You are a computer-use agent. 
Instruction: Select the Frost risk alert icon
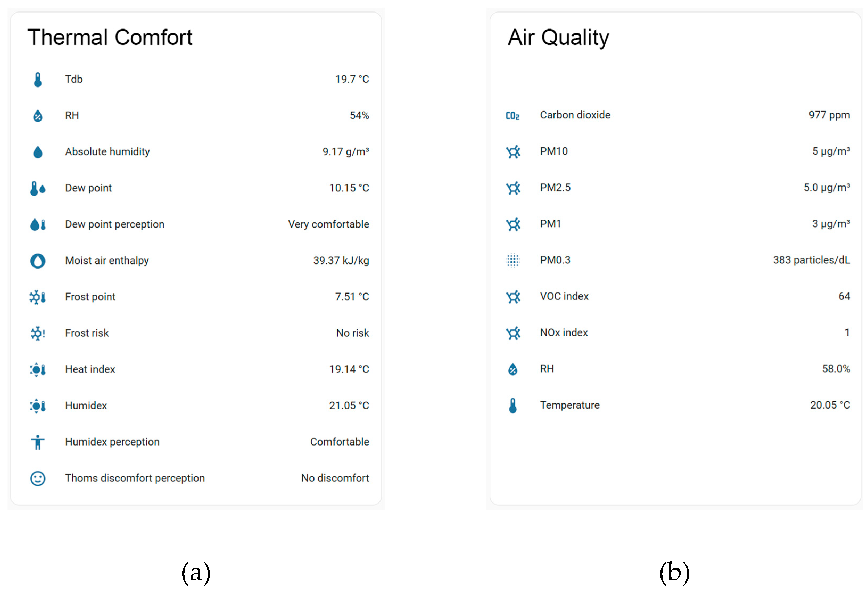coord(37,333)
